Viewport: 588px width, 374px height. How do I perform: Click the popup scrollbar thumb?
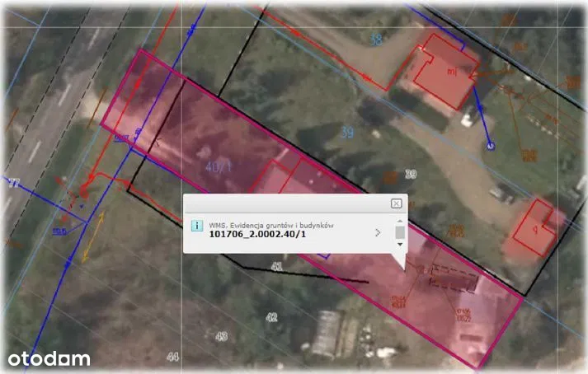pyautogui.click(x=400, y=232)
